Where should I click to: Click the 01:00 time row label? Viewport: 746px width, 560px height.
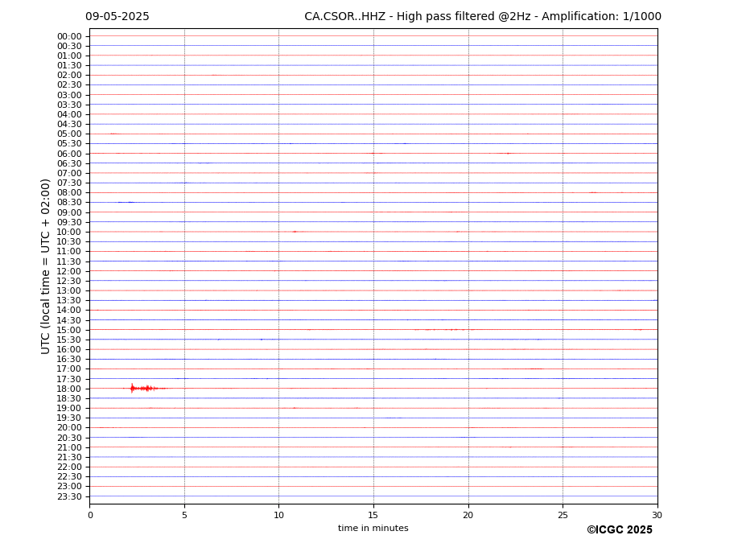click(69, 56)
